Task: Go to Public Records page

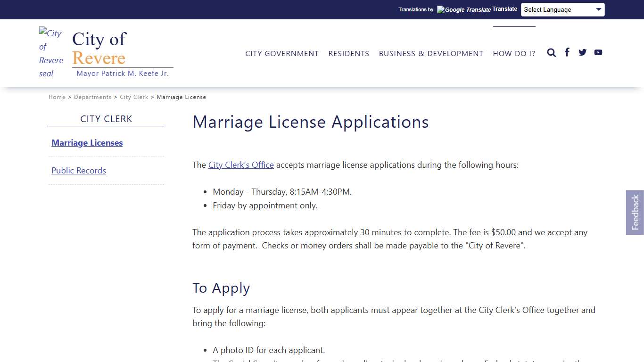Action: click(78, 170)
